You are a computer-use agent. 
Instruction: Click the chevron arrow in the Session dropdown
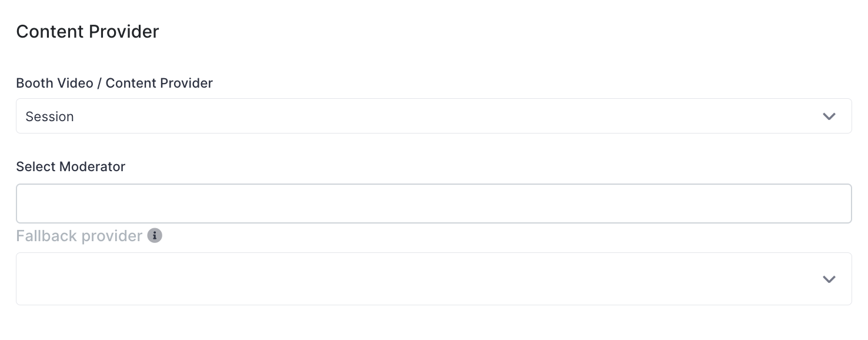point(829,116)
